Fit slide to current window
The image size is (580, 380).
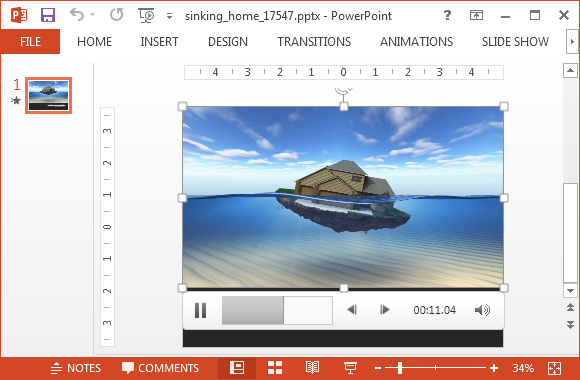tap(554, 368)
